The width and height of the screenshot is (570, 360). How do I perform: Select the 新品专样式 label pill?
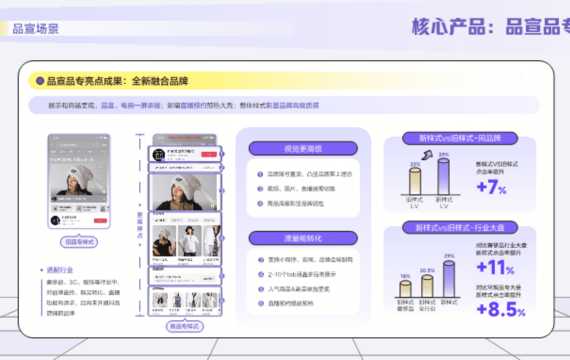[185, 326]
